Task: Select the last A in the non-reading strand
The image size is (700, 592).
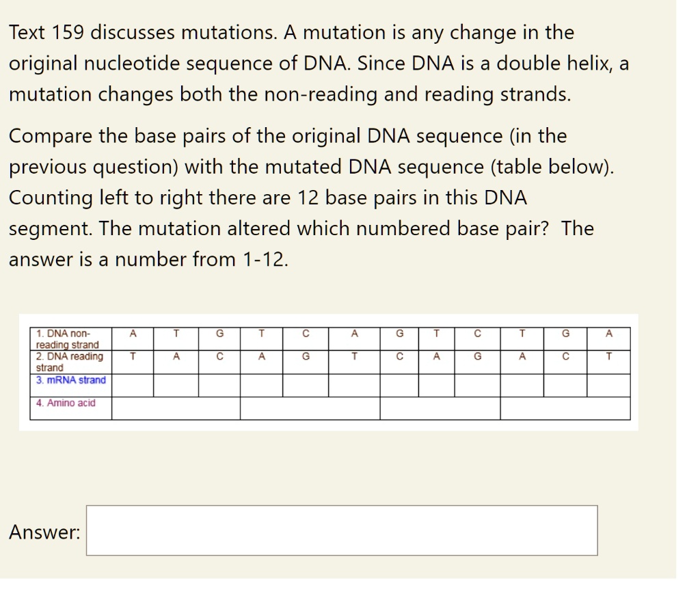Action: pos(608,334)
